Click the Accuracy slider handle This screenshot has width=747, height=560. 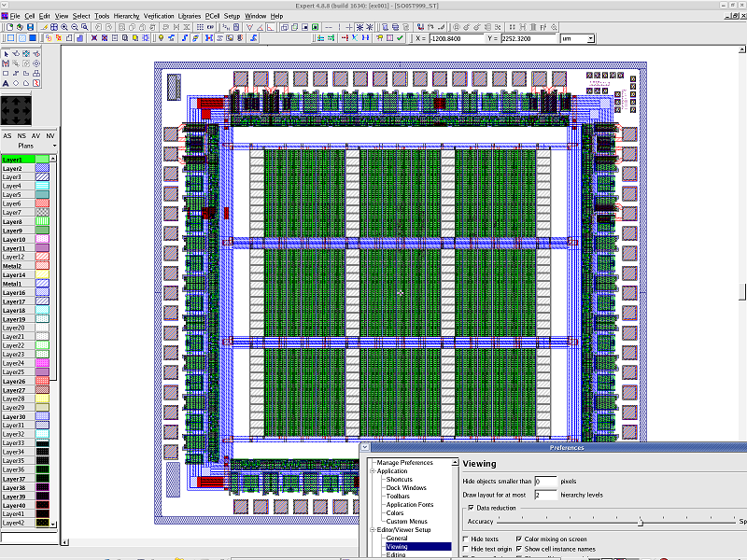pyautogui.click(x=641, y=522)
